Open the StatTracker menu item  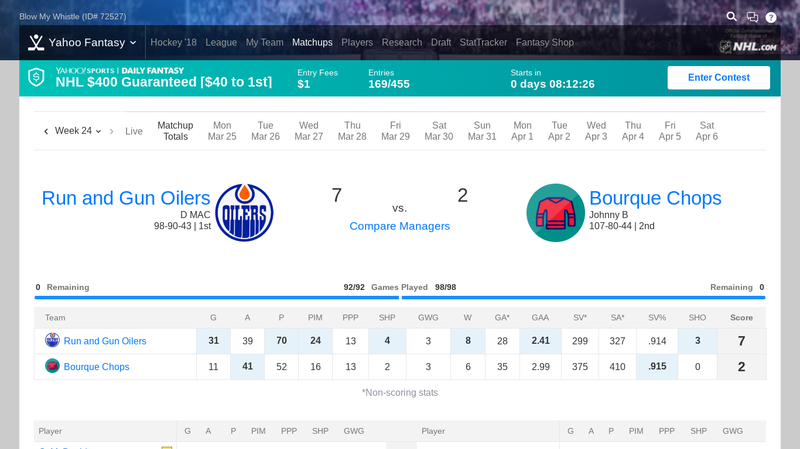[x=483, y=42]
